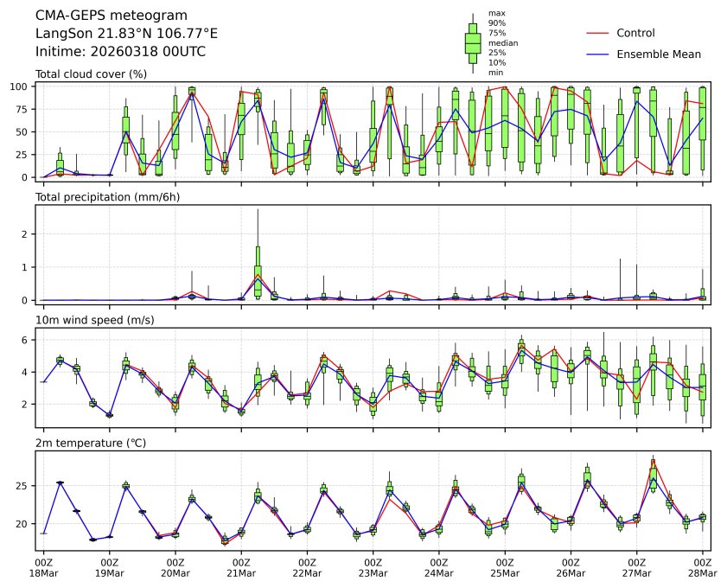727x588 pixels.
Task: Click the '2m temperature (℃)' panel title
Action: pyautogui.click(x=91, y=443)
